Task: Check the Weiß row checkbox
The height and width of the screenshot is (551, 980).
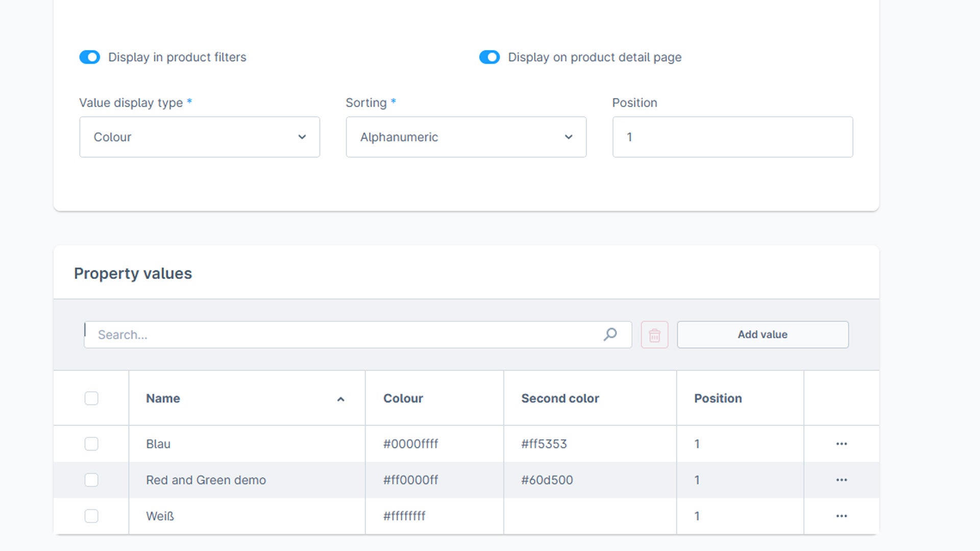Action: [91, 516]
